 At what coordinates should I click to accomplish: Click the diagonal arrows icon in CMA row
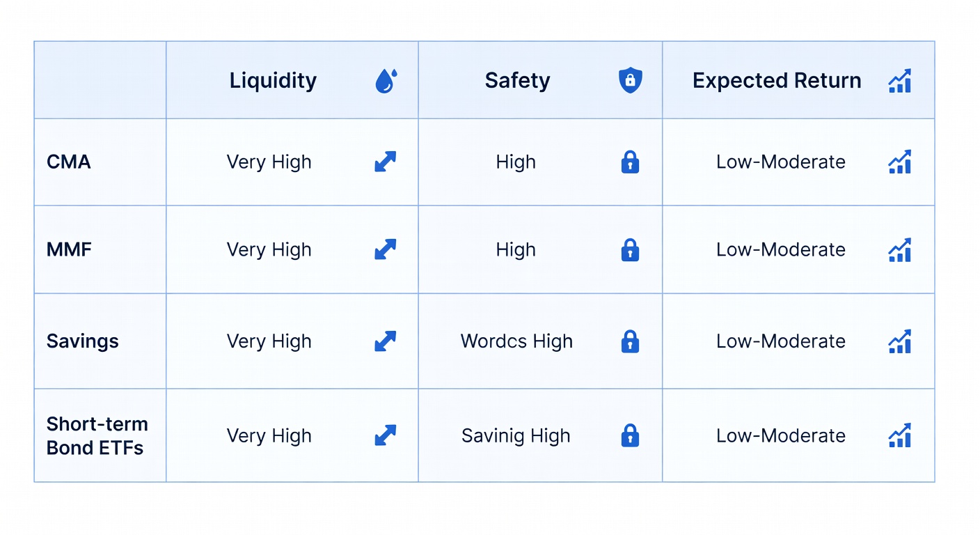tap(385, 162)
